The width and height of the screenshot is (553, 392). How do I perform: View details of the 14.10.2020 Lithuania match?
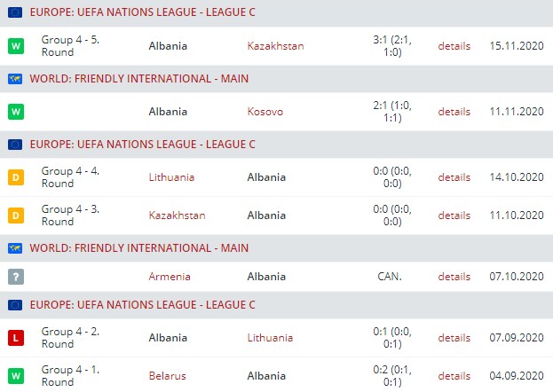[454, 177]
